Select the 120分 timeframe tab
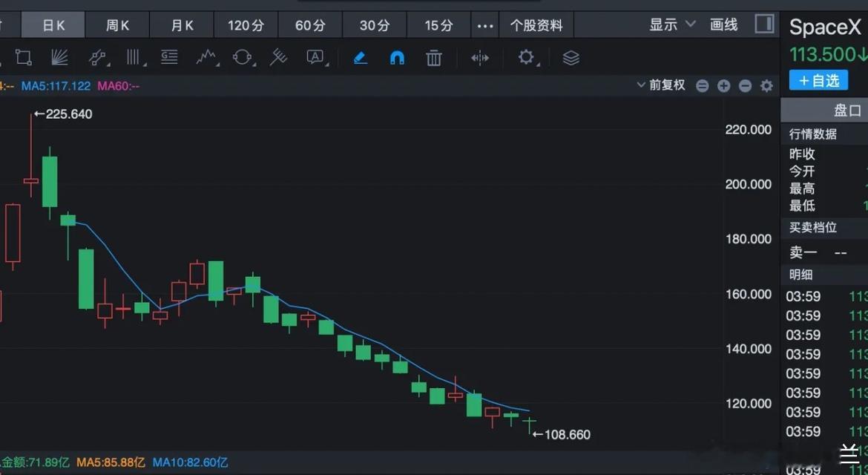This screenshot has width=868, height=475. (x=246, y=25)
